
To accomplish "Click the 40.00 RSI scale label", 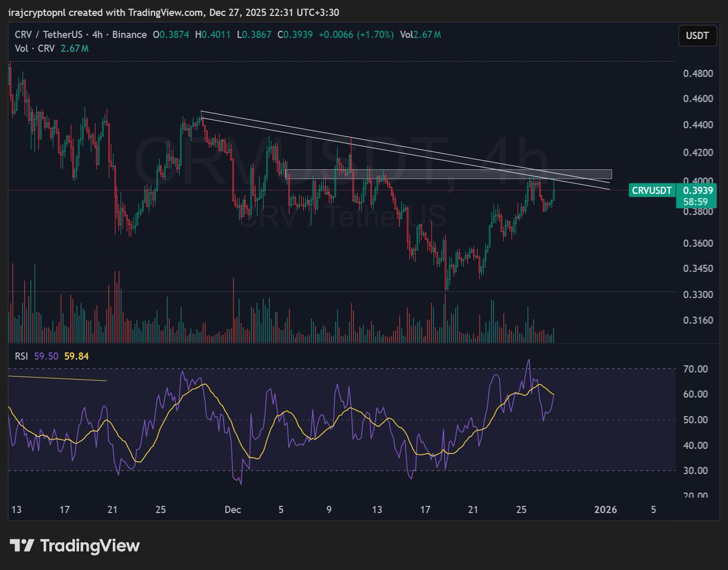I will click(696, 445).
